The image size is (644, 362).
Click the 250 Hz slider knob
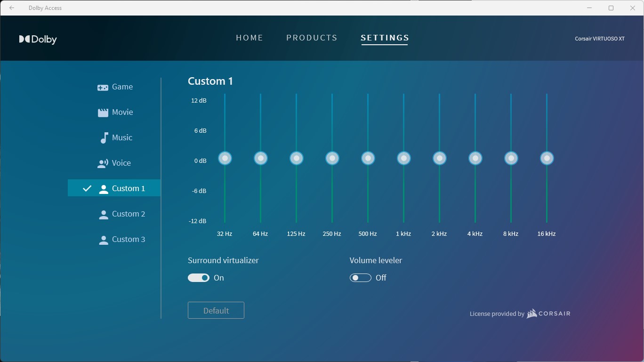[332, 158]
